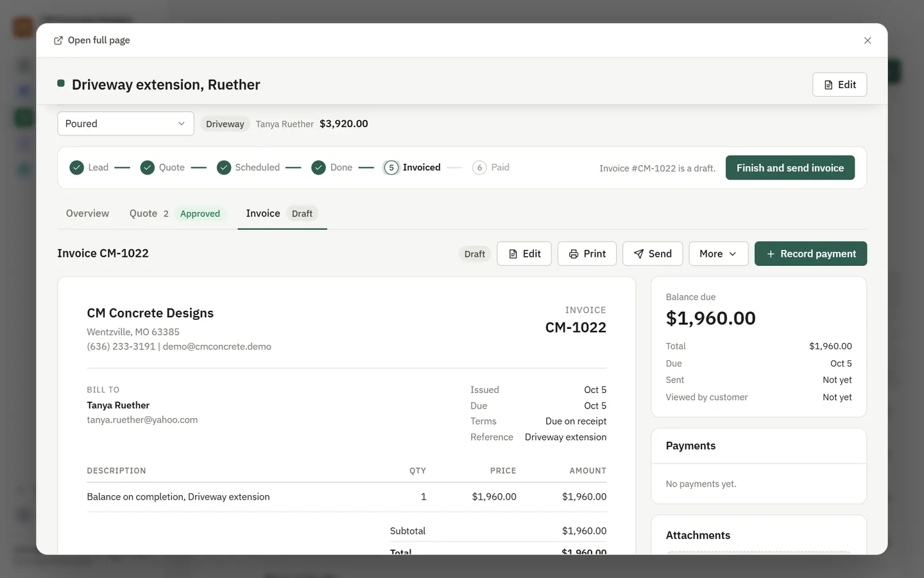Image resolution: width=924 pixels, height=578 pixels.
Task: Record a payment on invoice
Action: point(810,254)
